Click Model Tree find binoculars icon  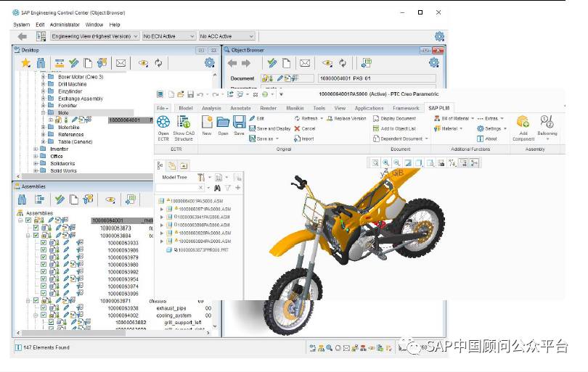(217, 188)
